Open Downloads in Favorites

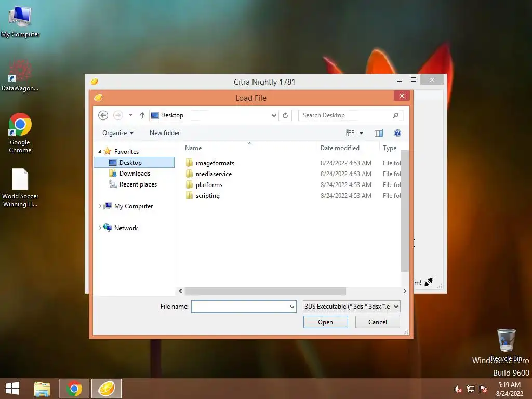[135, 174]
